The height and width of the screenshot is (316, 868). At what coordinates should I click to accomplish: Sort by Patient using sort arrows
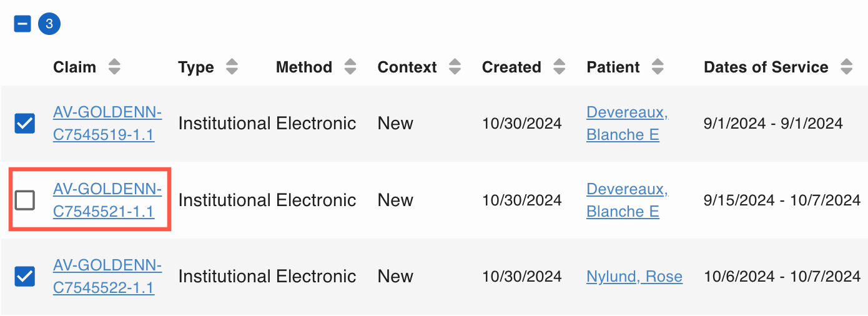point(657,67)
